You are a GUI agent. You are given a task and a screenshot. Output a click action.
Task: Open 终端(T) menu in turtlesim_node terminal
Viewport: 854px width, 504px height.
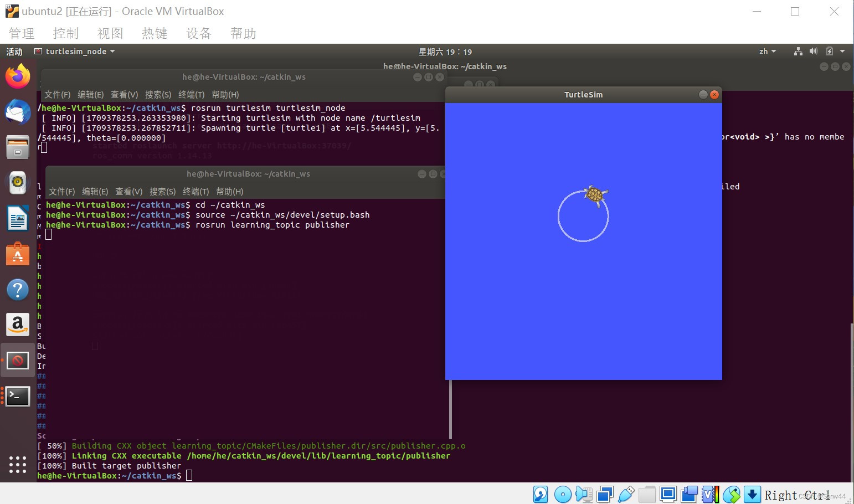point(192,95)
